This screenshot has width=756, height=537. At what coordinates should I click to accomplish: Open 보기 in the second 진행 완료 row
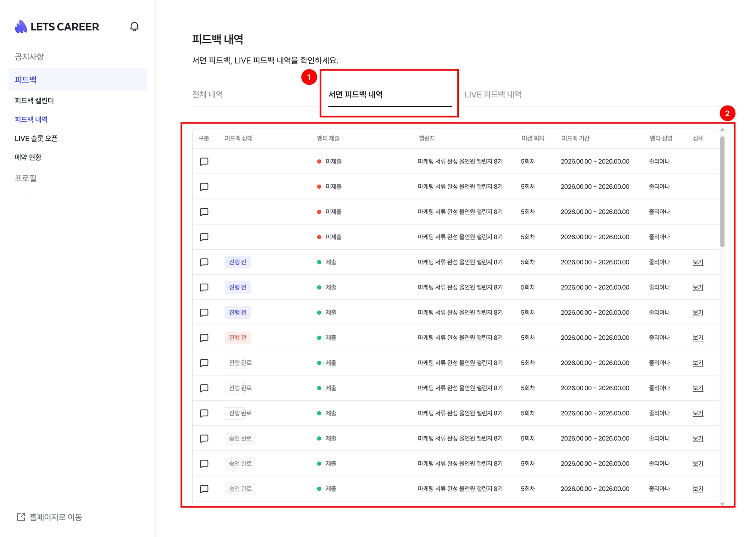(698, 388)
